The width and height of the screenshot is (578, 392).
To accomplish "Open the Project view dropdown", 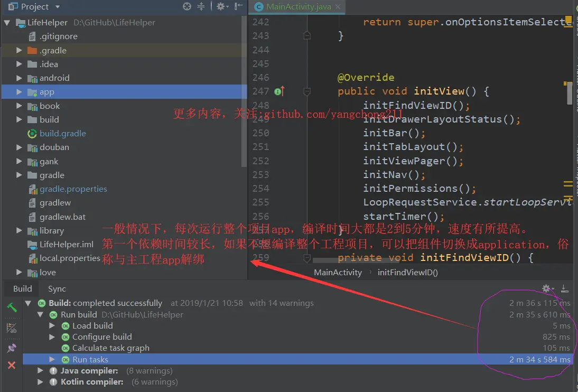I will [x=57, y=7].
